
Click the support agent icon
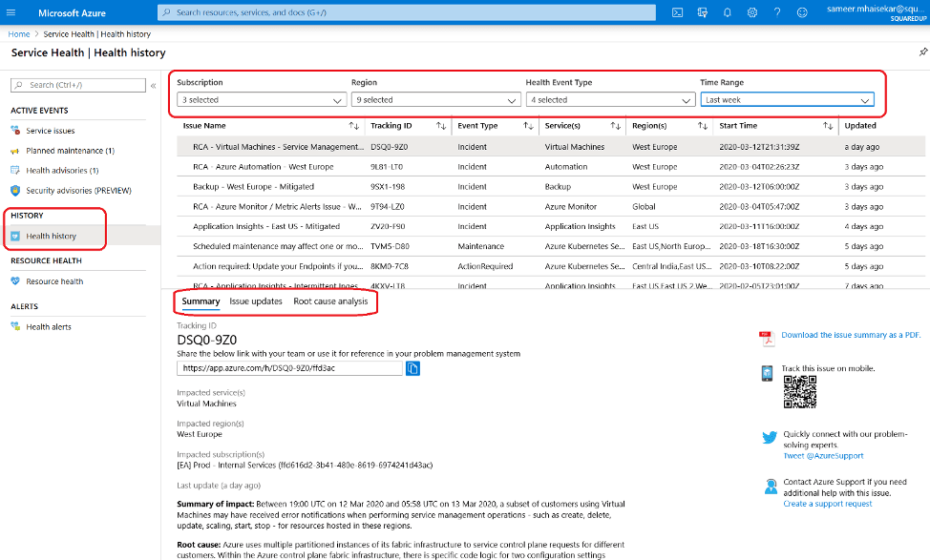(x=771, y=487)
